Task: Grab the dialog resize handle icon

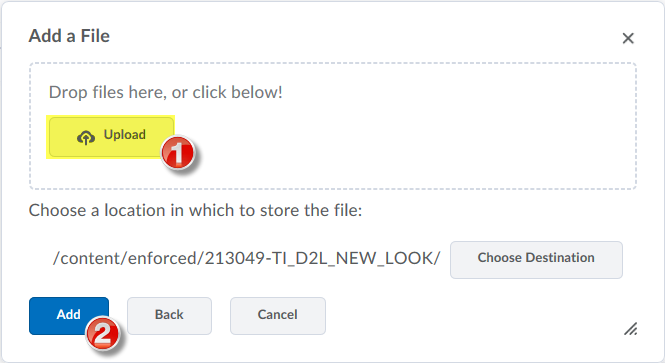Action: [630, 329]
